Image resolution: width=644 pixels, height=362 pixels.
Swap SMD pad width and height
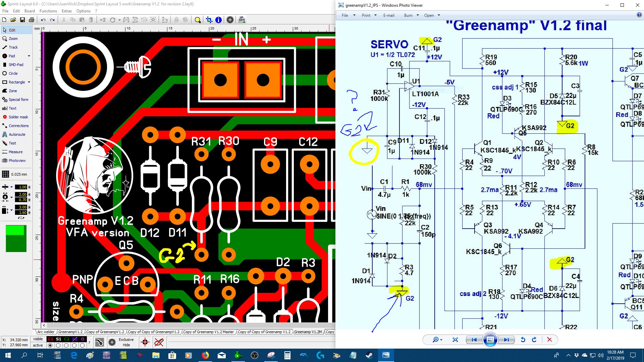coord(21,218)
